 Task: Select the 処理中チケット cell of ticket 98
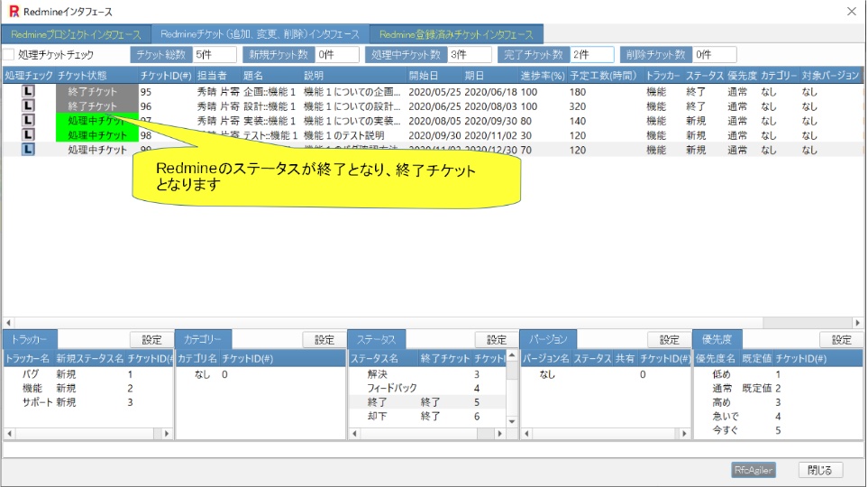(x=96, y=134)
